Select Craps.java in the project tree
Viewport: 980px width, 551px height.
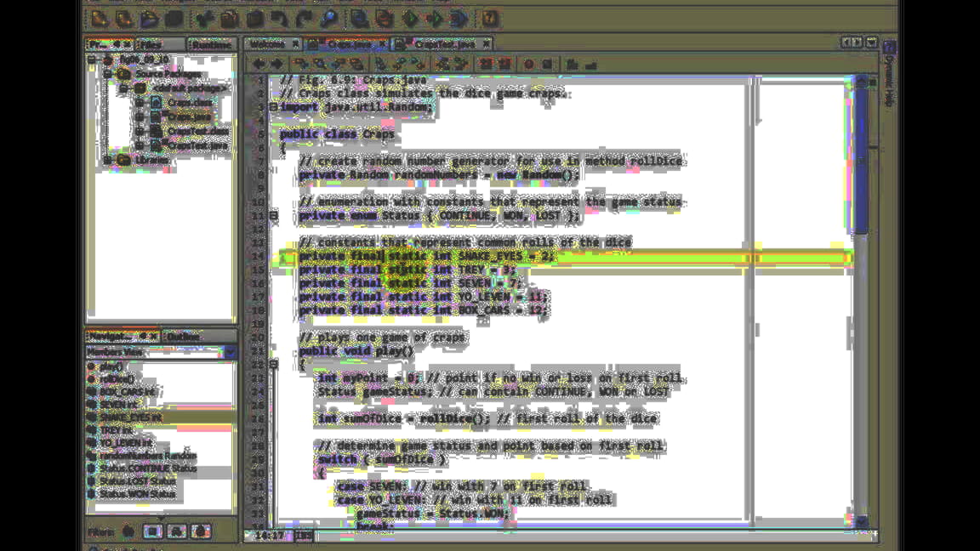[190, 116]
